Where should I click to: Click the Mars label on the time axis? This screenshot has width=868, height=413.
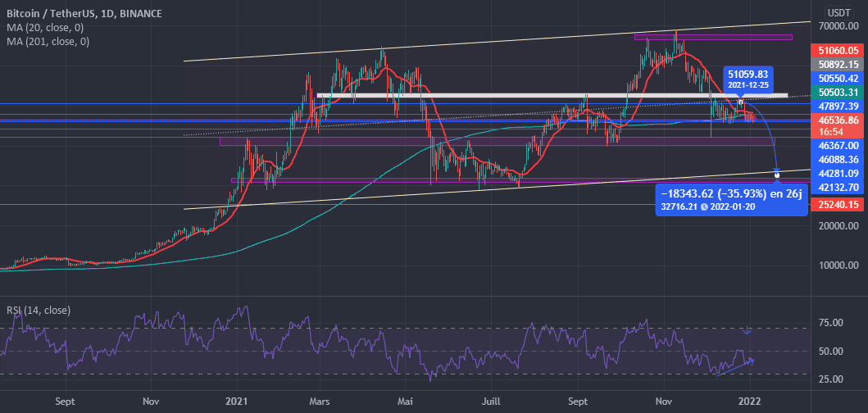321,400
